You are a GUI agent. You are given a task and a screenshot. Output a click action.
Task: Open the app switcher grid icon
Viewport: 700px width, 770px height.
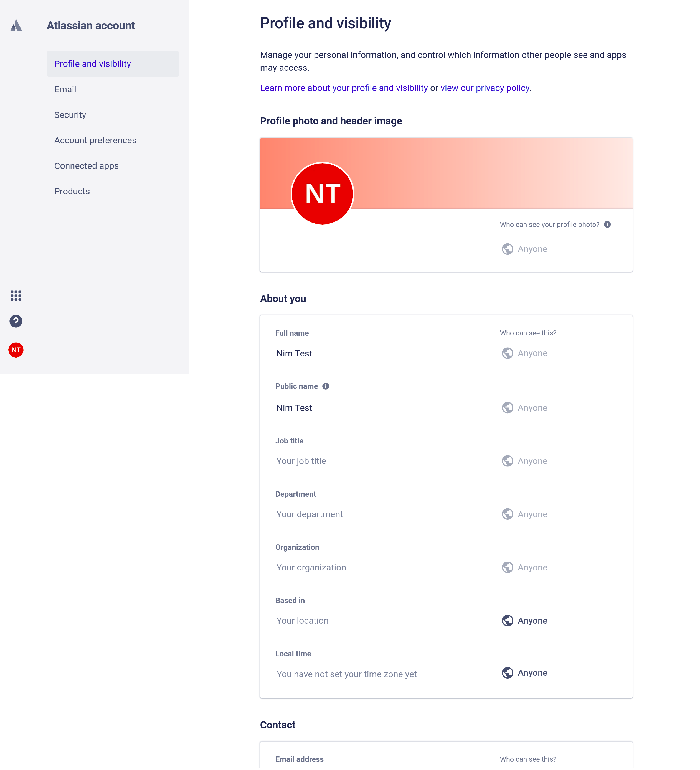pos(16,296)
